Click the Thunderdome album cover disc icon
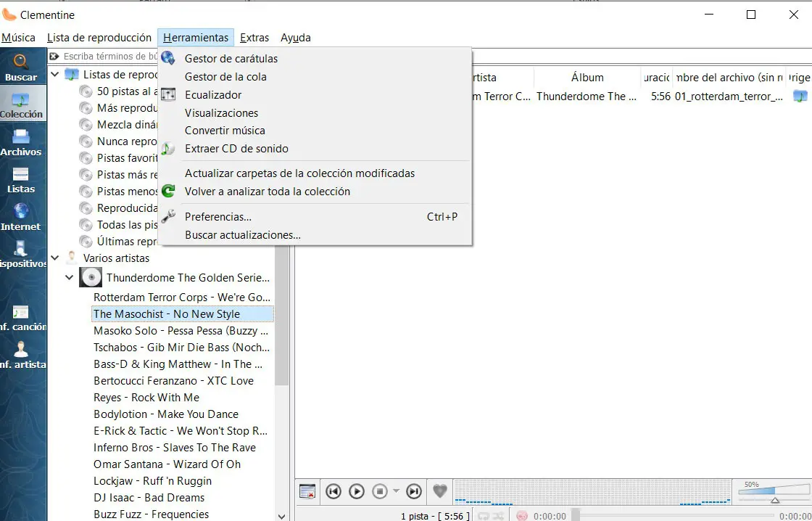 [91, 277]
